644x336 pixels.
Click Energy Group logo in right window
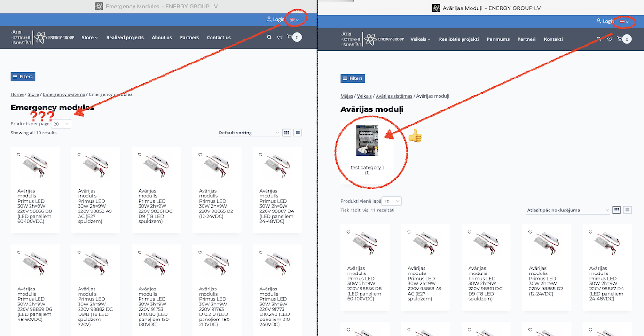pyautogui.click(x=385, y=39)
